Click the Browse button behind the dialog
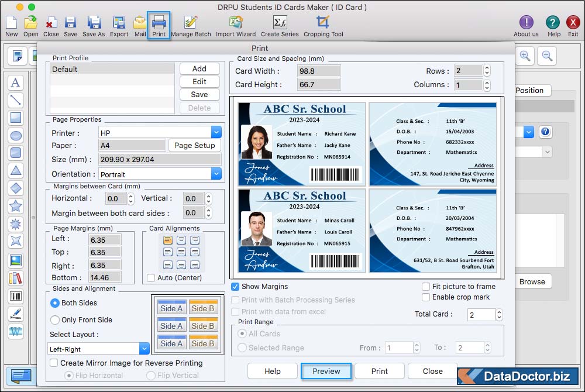The width and height of the screenshot is (585, 392). [x=532, y=281]
